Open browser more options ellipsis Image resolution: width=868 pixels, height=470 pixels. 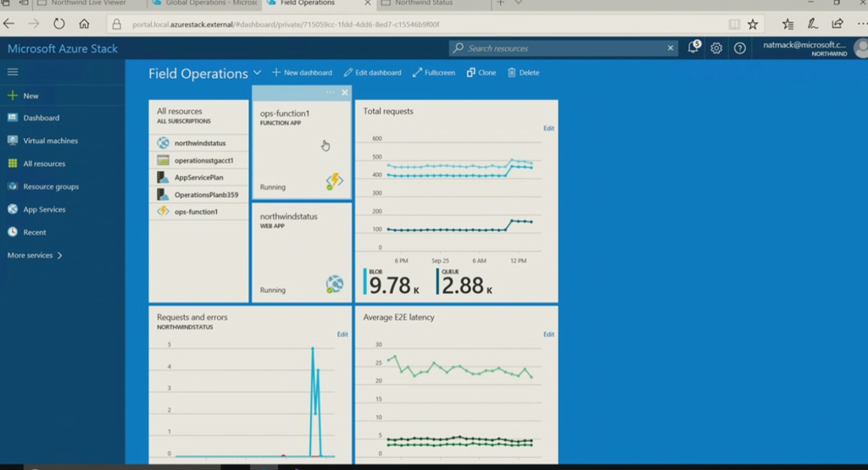[x=862, y=24]
